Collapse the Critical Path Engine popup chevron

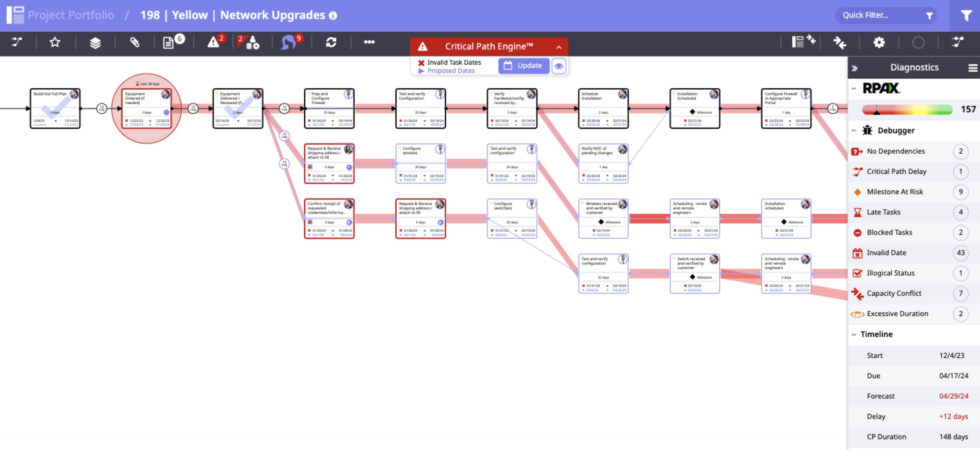[x=558, y=47]
